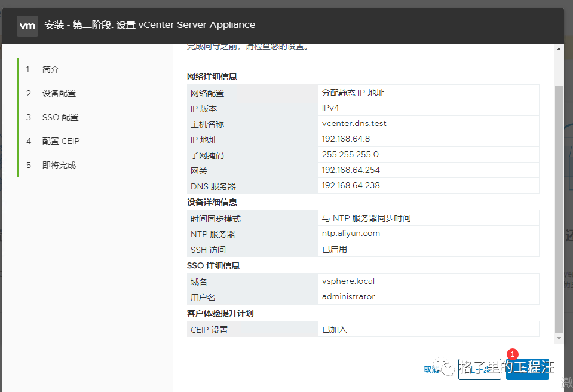Click the SSO 详细信息 section heading

[213, 265]
